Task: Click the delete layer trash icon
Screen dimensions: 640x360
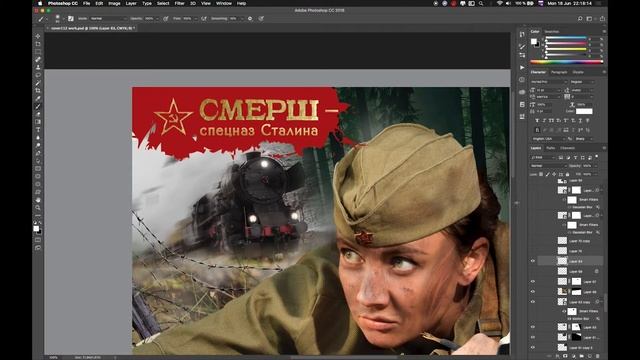Action: 598,356
